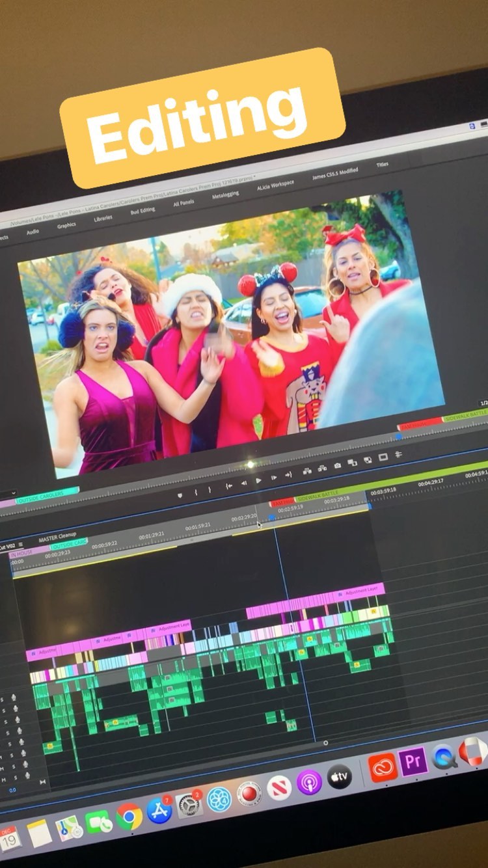Viewport: 488px width, 868px height.
Task: Open the Bud Editing workspace
Action: (142, 211)
